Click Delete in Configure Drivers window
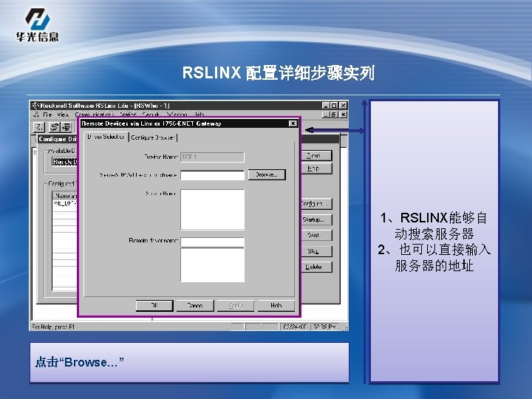 click(x=316, y=267)
